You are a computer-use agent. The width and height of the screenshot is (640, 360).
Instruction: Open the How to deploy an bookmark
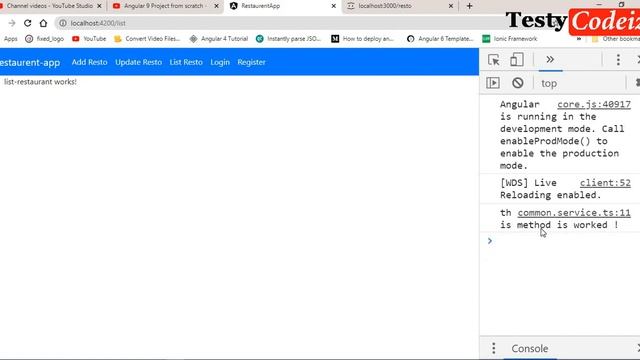pyautogui.click(x=362, y=39)
